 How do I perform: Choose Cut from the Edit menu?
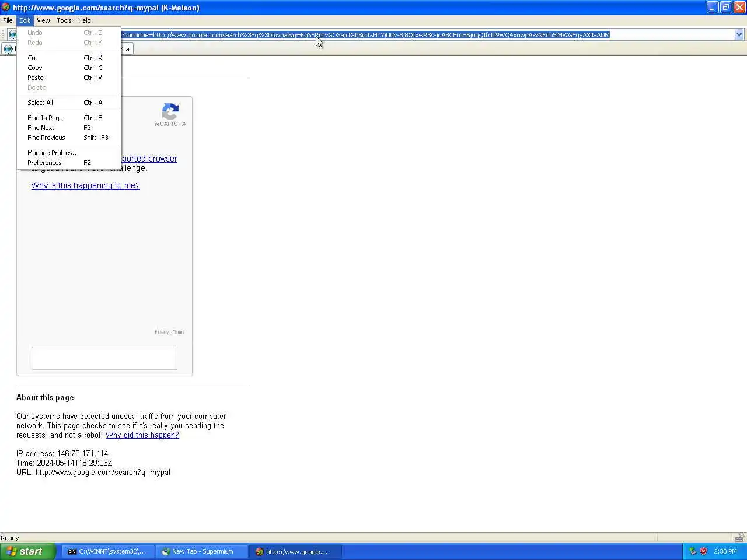(x=69, y=58)
